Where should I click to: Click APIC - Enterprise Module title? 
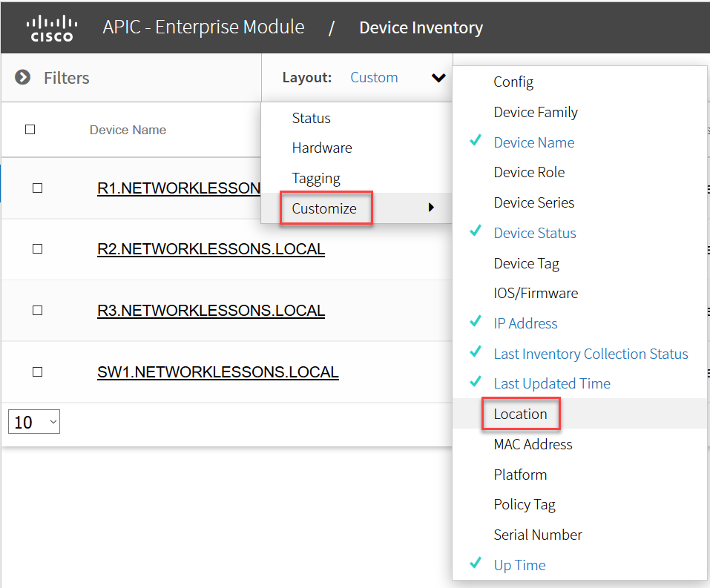pyautogui.click(x=203, y=27)
